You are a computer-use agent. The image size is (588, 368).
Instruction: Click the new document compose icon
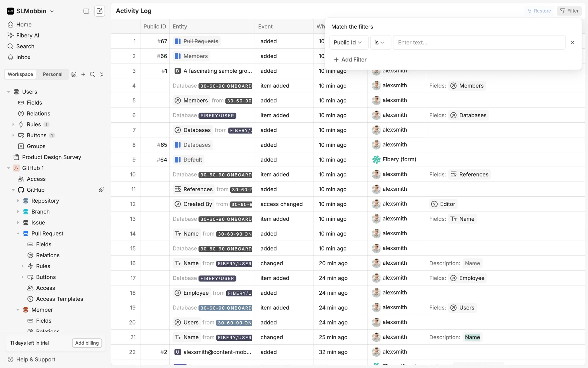coord(100,11)
